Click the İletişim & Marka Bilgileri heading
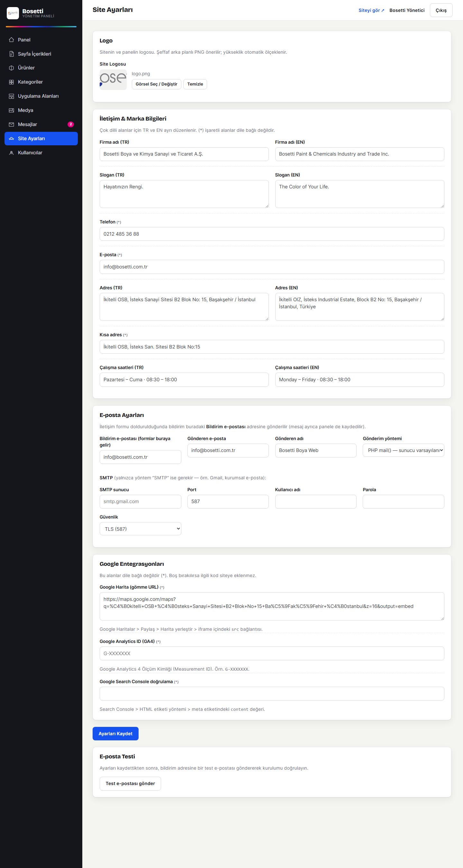The height and width of the screenshot is (868, 463). pos(133,119)
